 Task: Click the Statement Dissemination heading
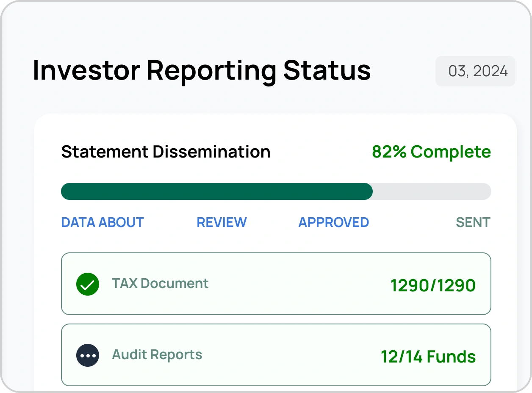tap(166, 152)
